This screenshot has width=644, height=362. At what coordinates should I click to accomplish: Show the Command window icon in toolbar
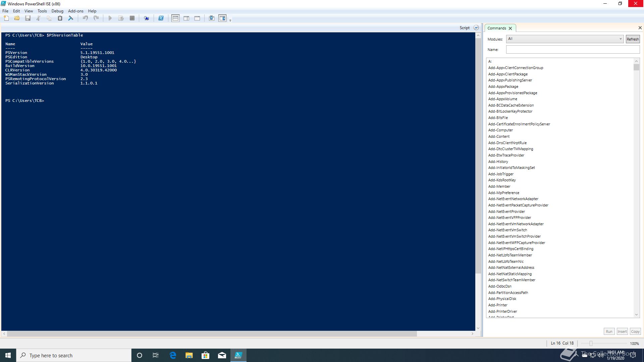(212, 18)
